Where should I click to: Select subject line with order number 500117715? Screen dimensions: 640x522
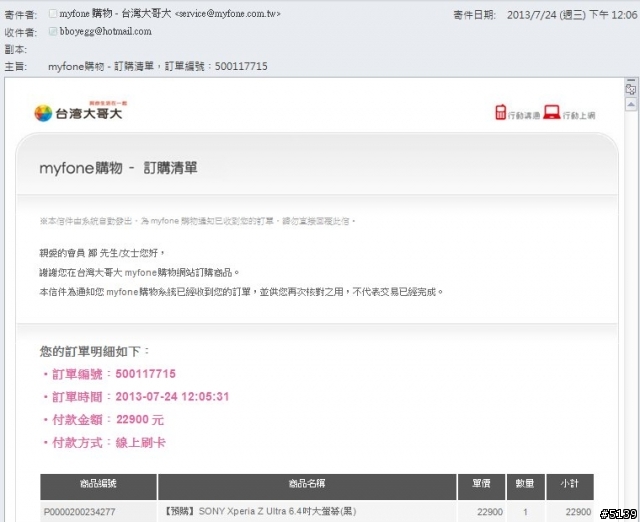pos(158,66)
